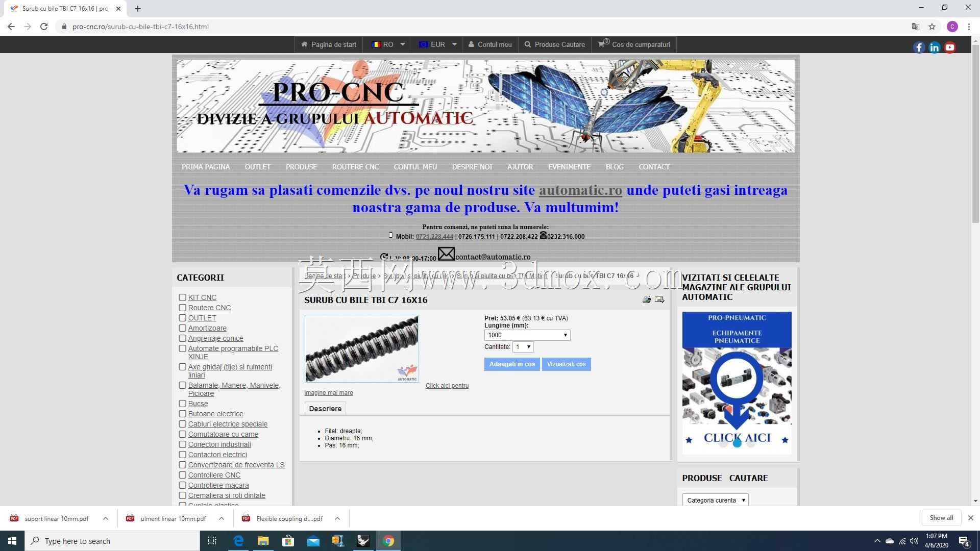
Task: Select the middle blue carousel dot on PRO-PNEUMATIC banner
Action: (737, 443)
